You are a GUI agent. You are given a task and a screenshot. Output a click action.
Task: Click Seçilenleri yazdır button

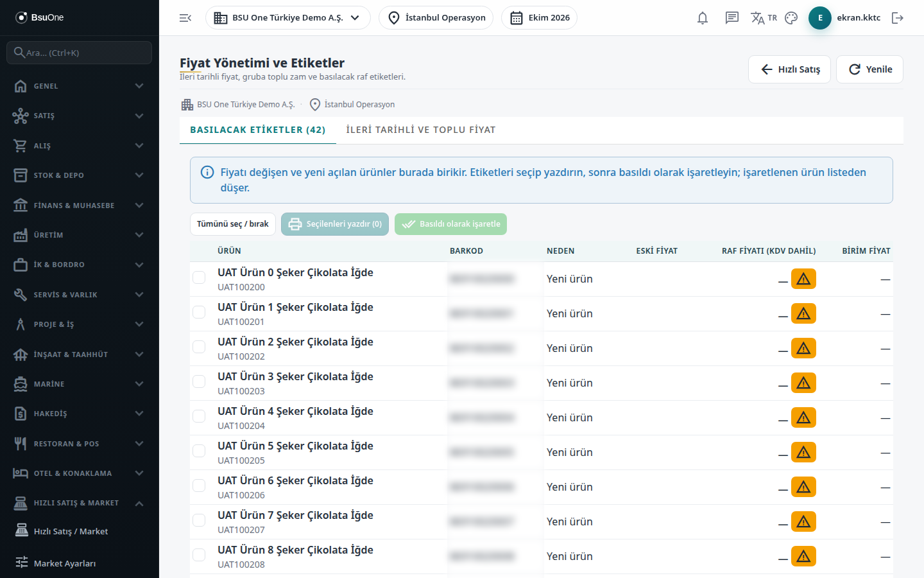(335, 224)
